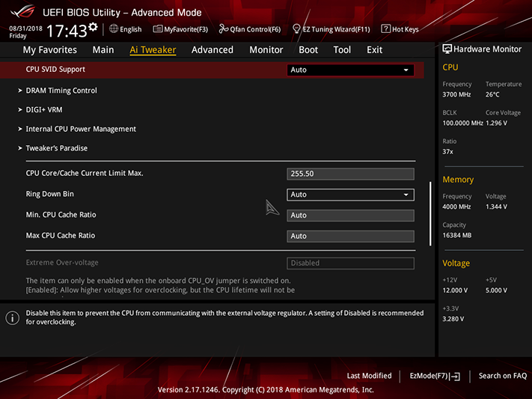Viewport: 532px width, 399px height.
Task: Click the ROG logo icon
Action: pyautogui.click(x=22, y=11)
